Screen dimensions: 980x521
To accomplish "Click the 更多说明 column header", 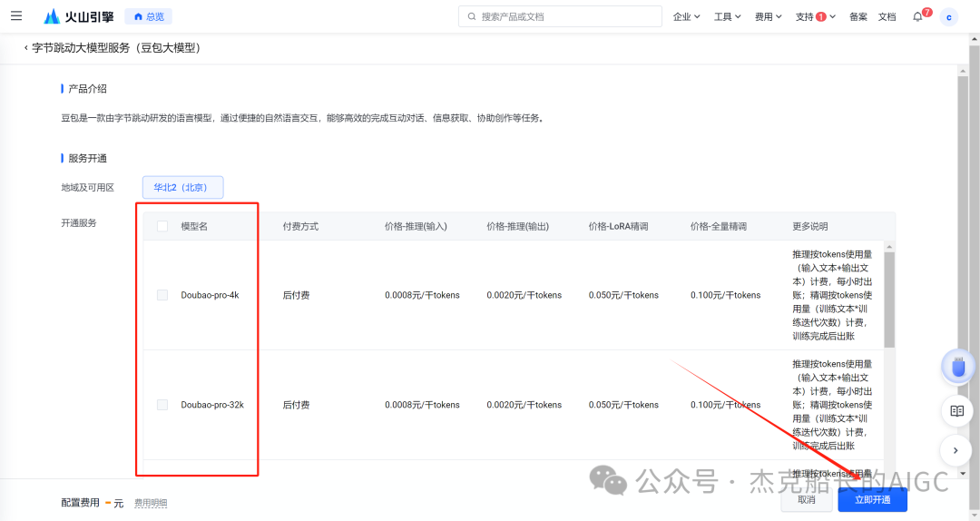I will pyautogui.click(x=810, y=226).
